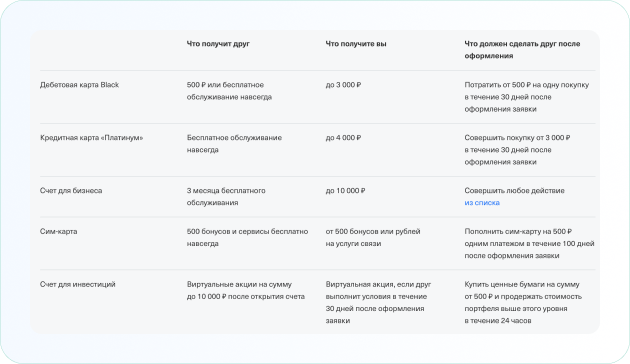Select '500 бонусов и сервисы бесплатно' cell
630x364 pixels.
pos(247,237)
